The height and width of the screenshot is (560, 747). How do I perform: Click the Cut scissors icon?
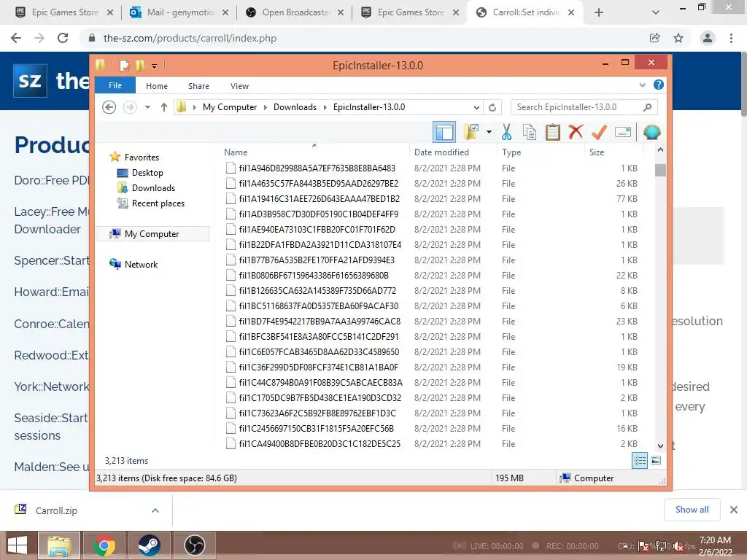click(506, 132)
